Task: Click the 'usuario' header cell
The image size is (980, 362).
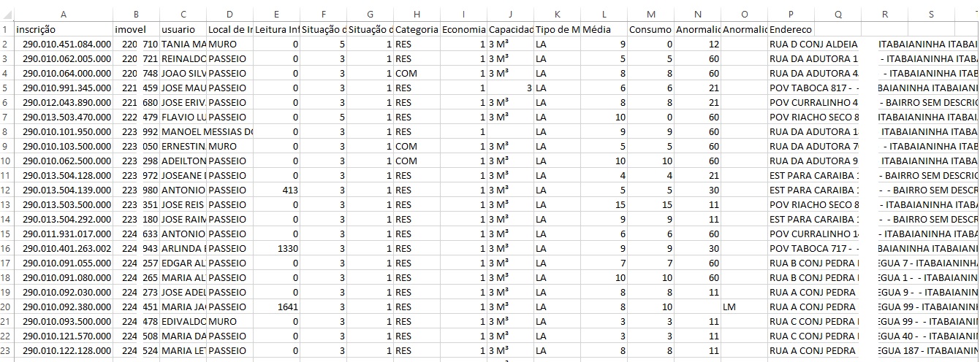Action: click(183, 29)
